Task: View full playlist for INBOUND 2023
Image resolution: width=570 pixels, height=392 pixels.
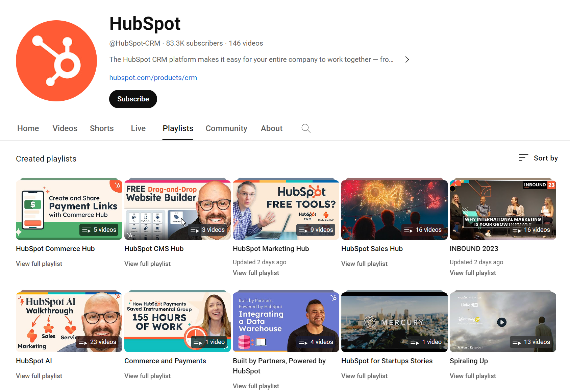Action: click(473, 273)
